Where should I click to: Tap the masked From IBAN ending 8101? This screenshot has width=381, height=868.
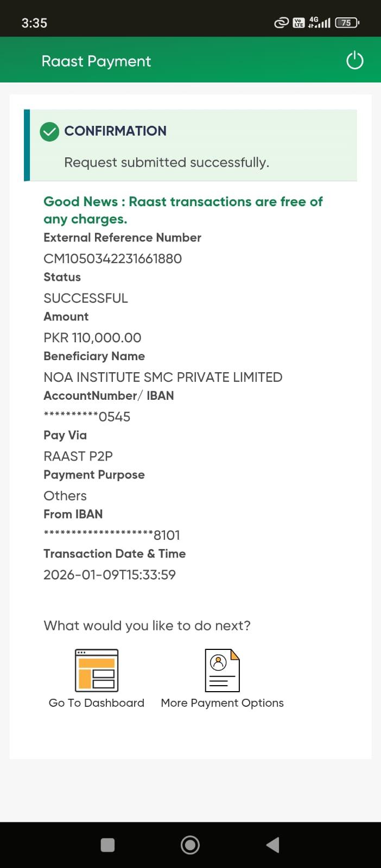pyautogui.click(x=112, y=535)
